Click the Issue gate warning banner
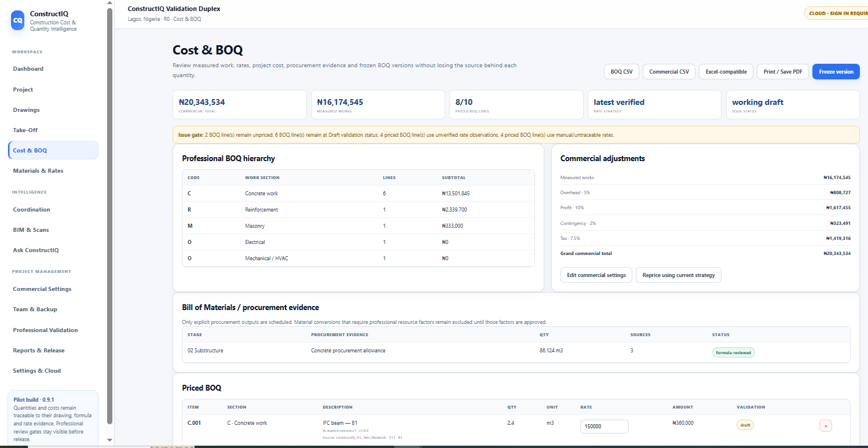 click(x=516, y=134)
